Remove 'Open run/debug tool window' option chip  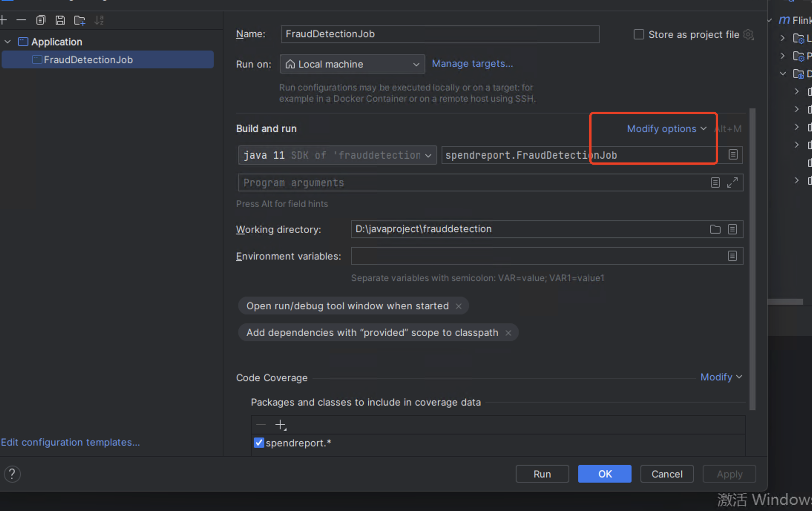pos(459,306)
